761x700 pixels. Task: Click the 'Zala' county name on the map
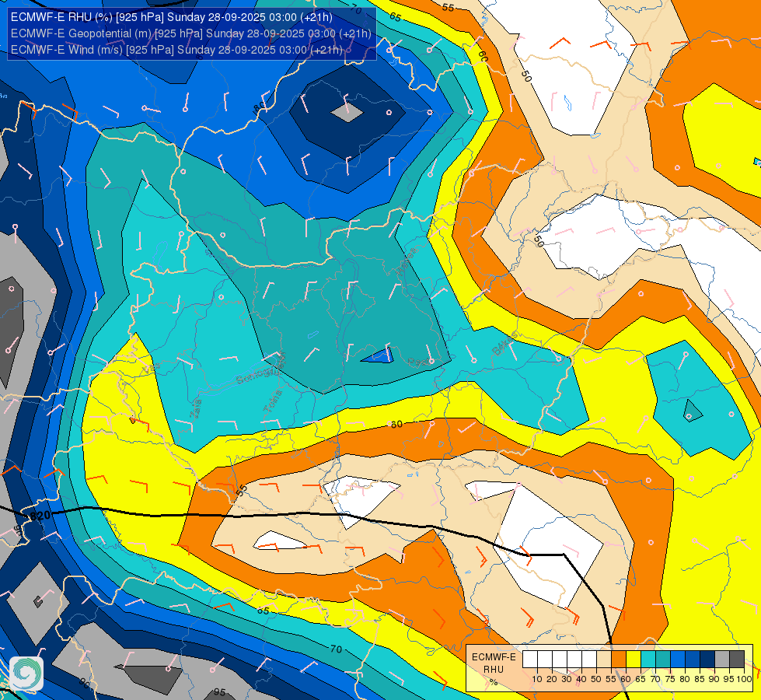[x=196, y=409]
